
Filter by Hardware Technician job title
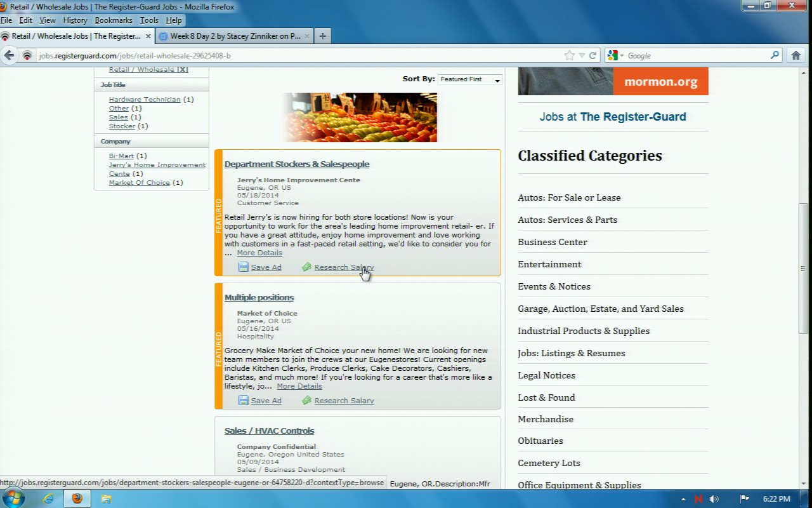[145, 100]
